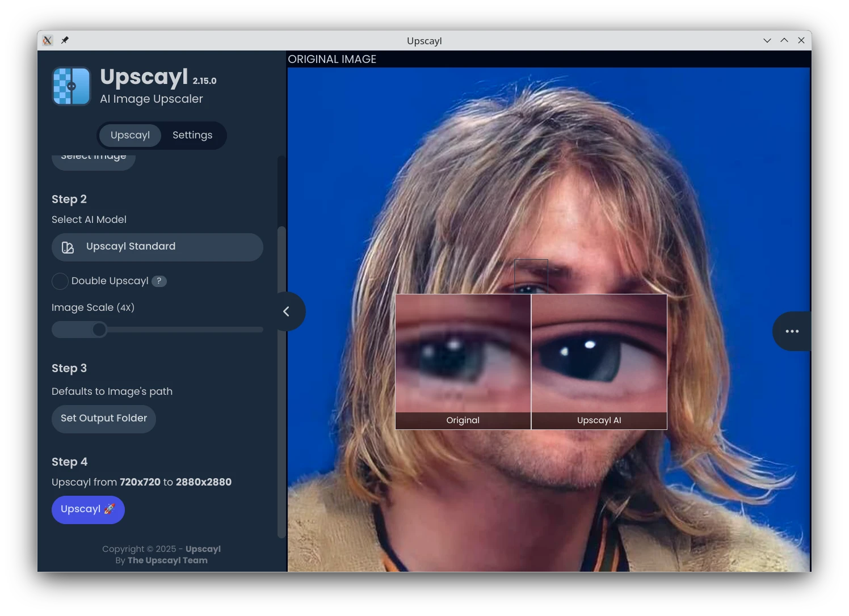Select the Upscayl tab
The width and height of the screenshot is (849, 616).
[x=130, y=135]
